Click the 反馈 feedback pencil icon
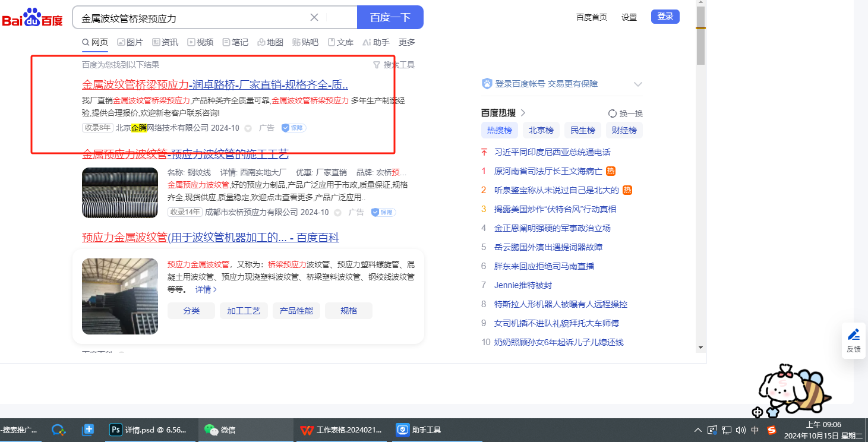This screenshot has width=868, height=442. 853,334
